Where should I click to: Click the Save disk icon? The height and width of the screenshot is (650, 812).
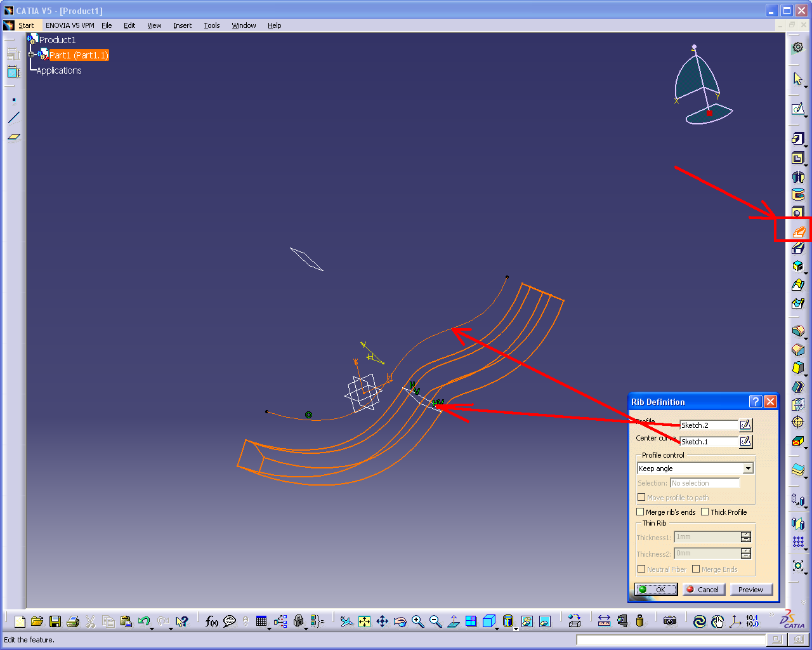(55, 621)
